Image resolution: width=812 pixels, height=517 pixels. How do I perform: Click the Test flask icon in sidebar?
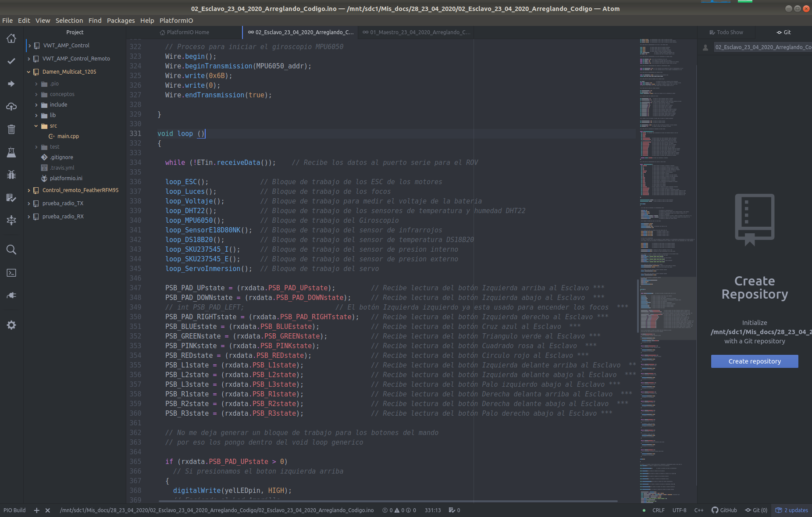pos(11,152)
